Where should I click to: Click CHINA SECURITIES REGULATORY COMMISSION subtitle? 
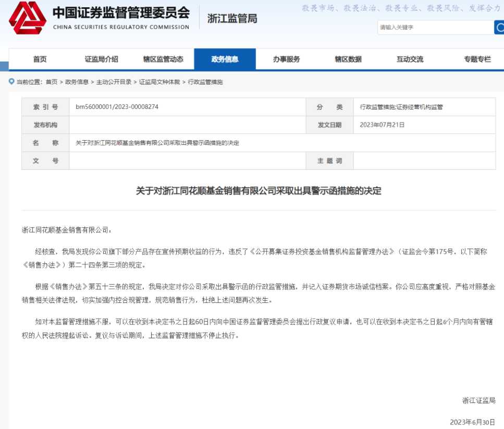121,27
